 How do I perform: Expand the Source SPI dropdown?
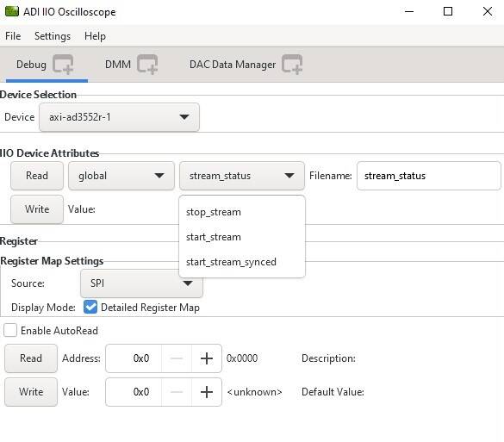tap(141, 283)
